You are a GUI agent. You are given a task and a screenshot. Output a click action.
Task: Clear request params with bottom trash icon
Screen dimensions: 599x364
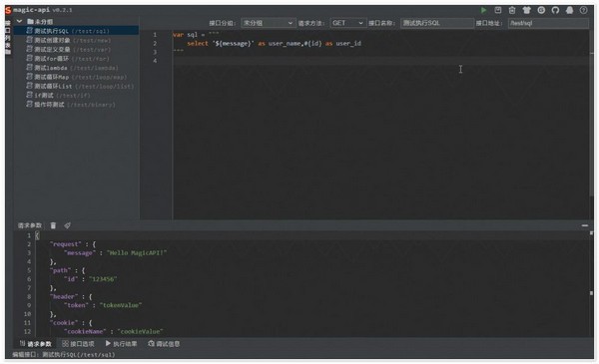coord(53,225)
